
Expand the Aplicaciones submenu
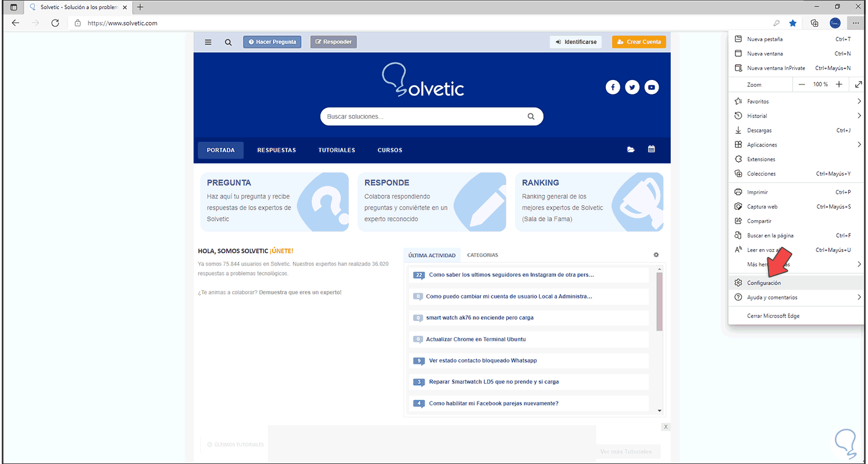[x=796, y=145]
